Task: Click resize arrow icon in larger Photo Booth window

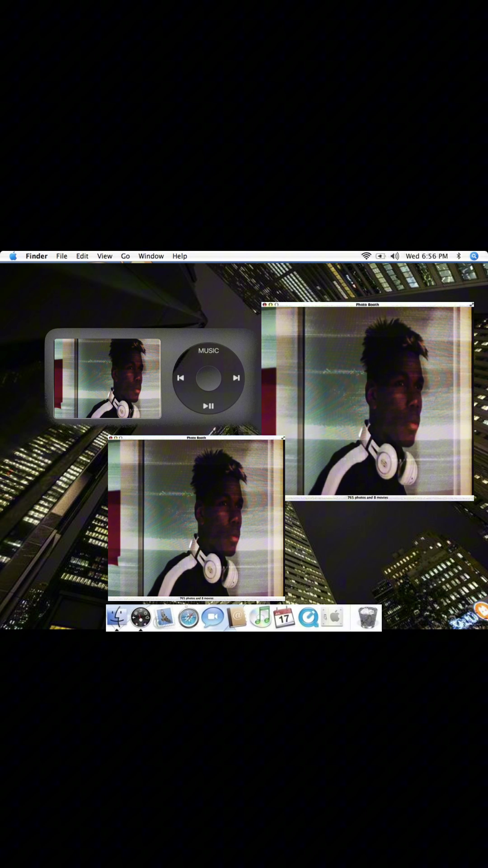Action: click(472, 305)
